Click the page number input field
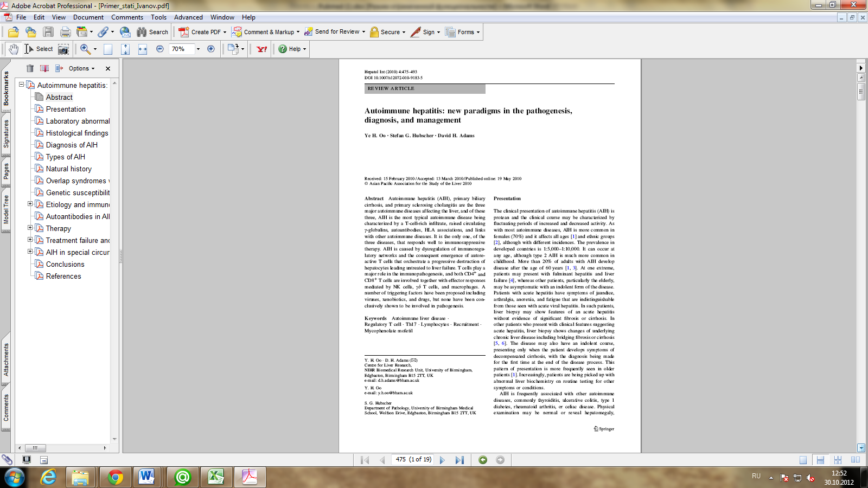 click(413, 459)
